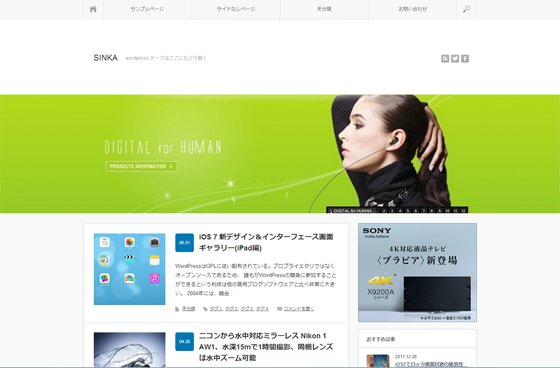The image size is (560, 368).
Task: Open タグ4 tag link
Action: (x=262, y=309)
